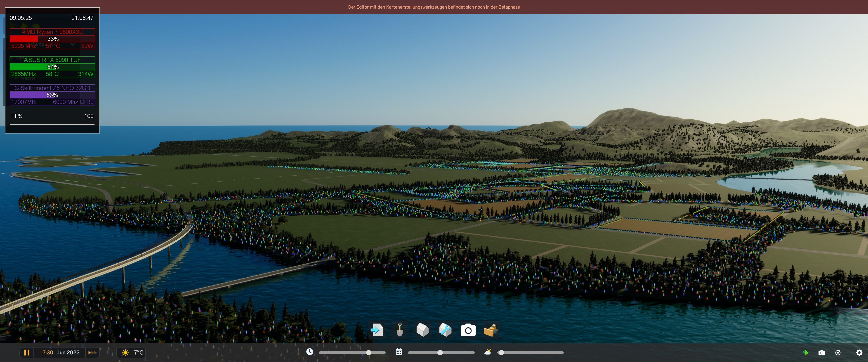Select the building with wrench tool

(x=445, y=330)
